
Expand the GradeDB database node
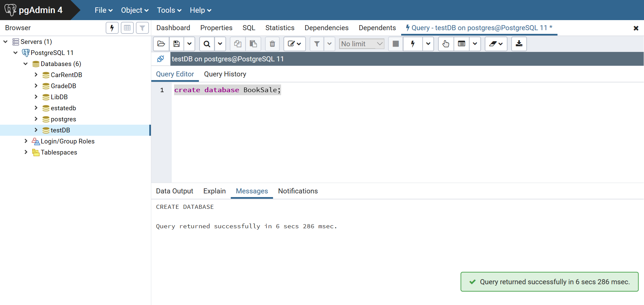coord(36,86)
